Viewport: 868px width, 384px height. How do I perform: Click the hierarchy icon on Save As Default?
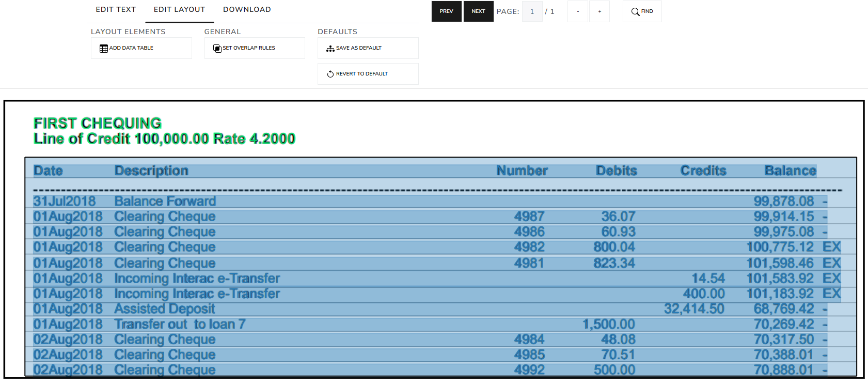tap(330, 49)
